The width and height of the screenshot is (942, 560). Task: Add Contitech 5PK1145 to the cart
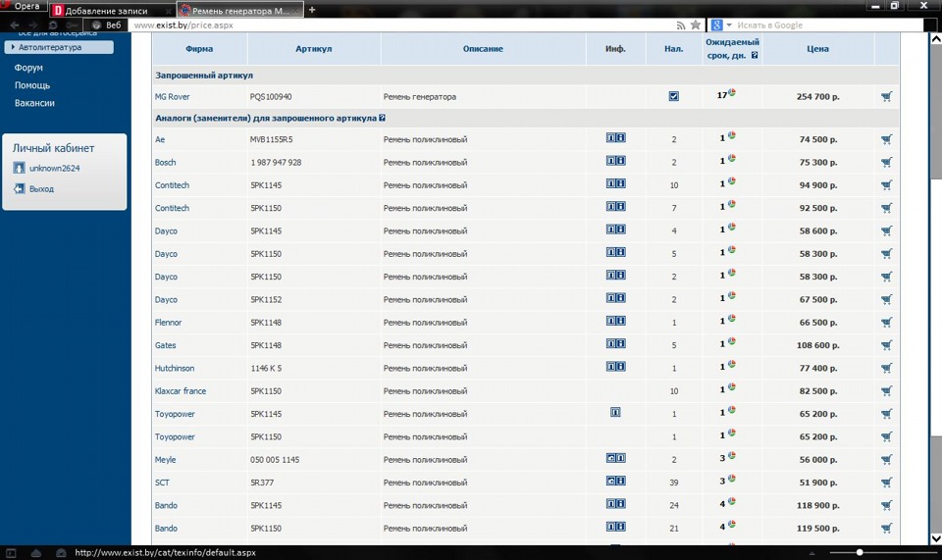coord(887,184)
